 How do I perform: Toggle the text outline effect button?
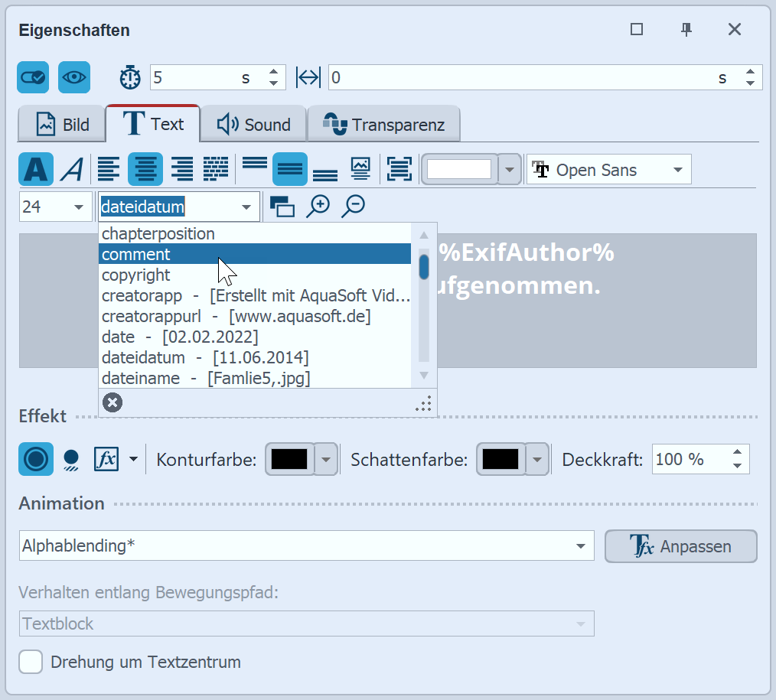[36, 459]
